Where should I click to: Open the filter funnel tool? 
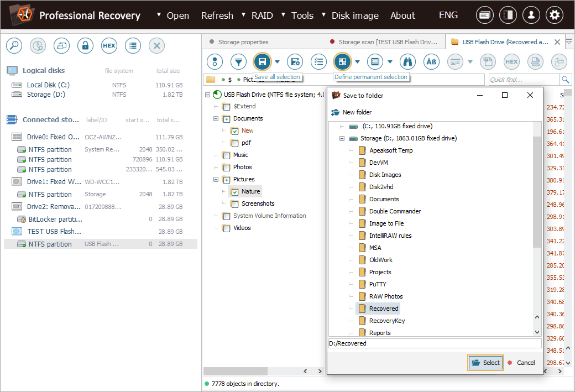point(238,61)
